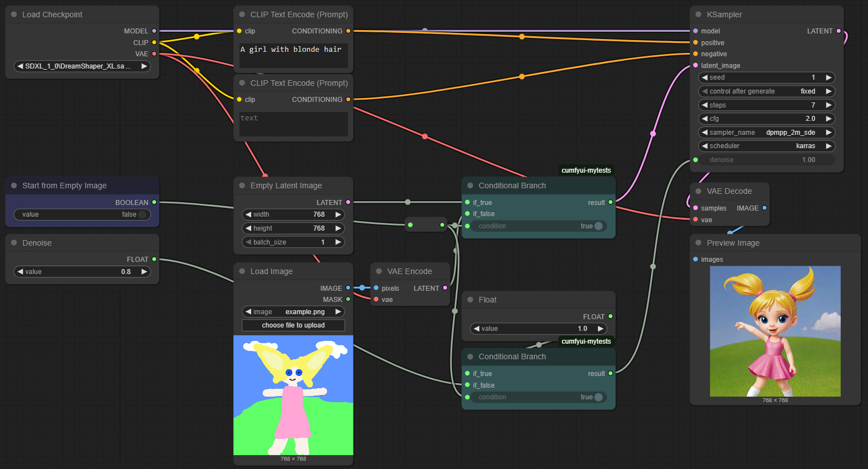This screenshot has width=868, height=469.
Task: Click the FLOAT output socket on Float node
Action: (610, 316)
